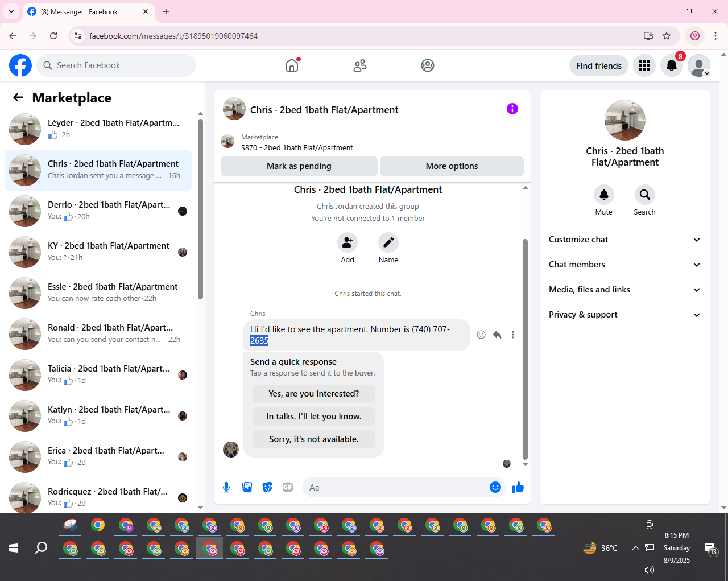This screenshot has width=728, height=581.
Task: Open the $870 Marketplace listing link
Action: tap(297, 147)
